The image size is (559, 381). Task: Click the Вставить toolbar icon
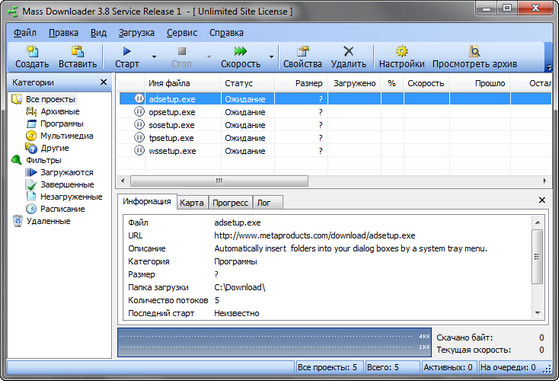coord(77,51)
